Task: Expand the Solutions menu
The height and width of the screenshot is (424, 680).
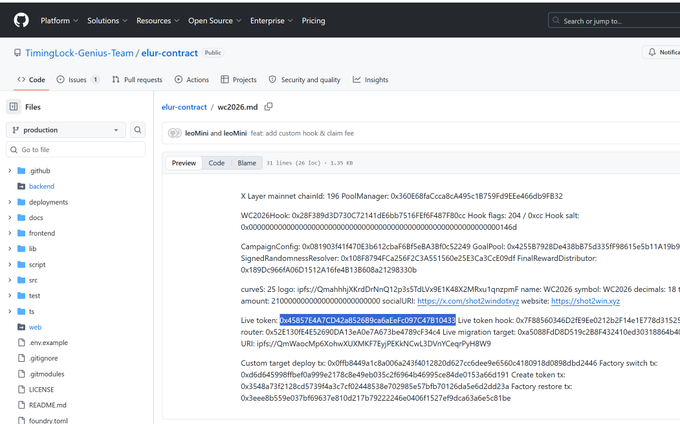Action: (107, 21)
